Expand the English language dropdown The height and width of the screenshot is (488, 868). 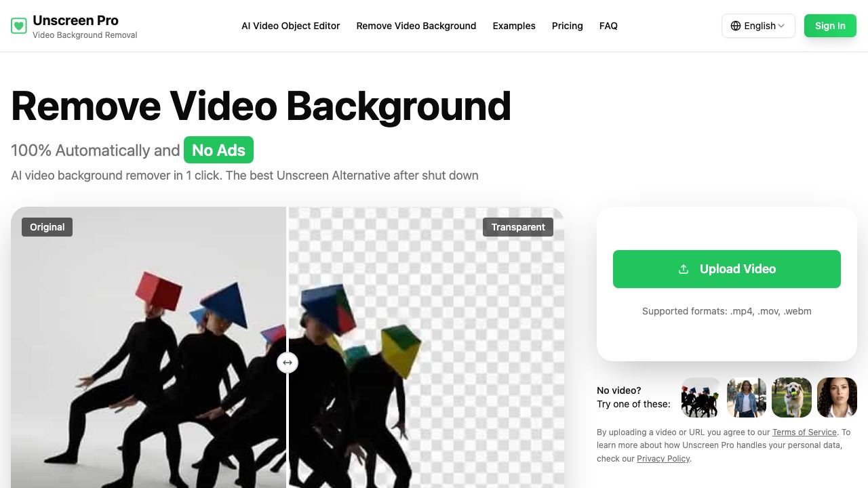coord(758,26)
